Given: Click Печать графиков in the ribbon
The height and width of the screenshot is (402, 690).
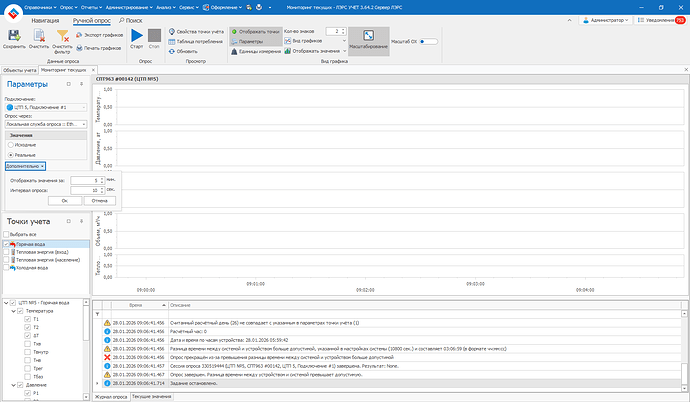Looking at the screenshot, I should click(98, 47).
